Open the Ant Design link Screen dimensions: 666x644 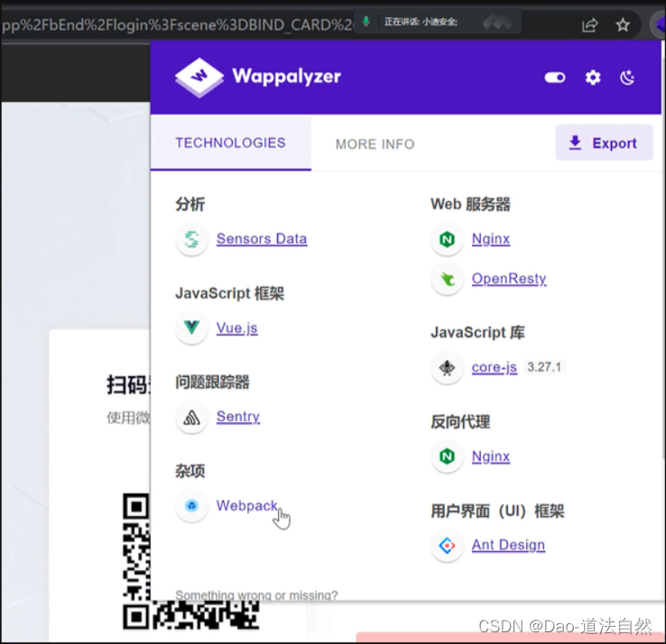click(x=508, y=545)
